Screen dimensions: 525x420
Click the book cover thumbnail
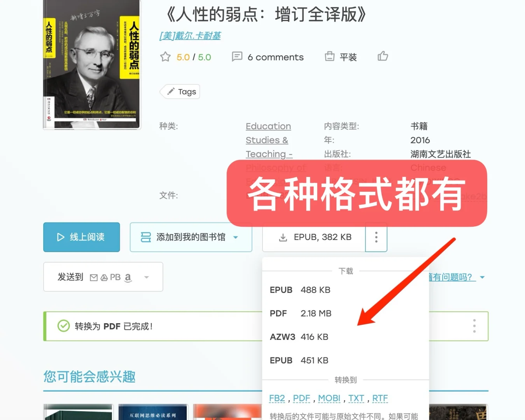point(92,64)
